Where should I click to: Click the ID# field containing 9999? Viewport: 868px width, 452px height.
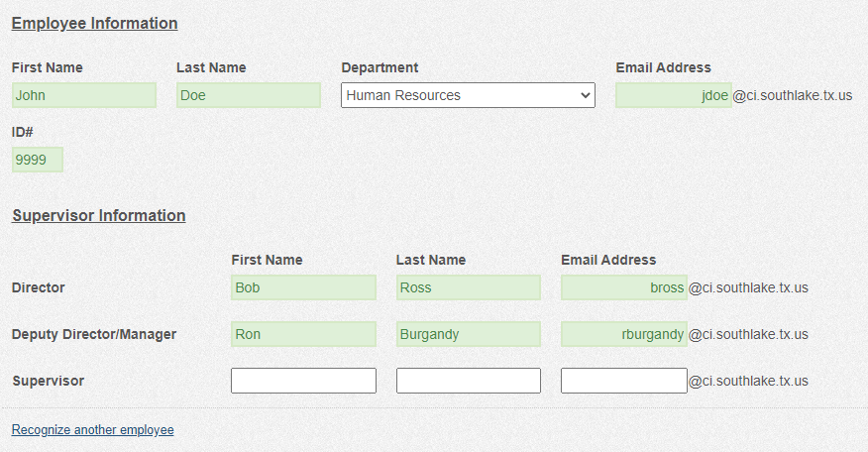(x=38, y=160)
